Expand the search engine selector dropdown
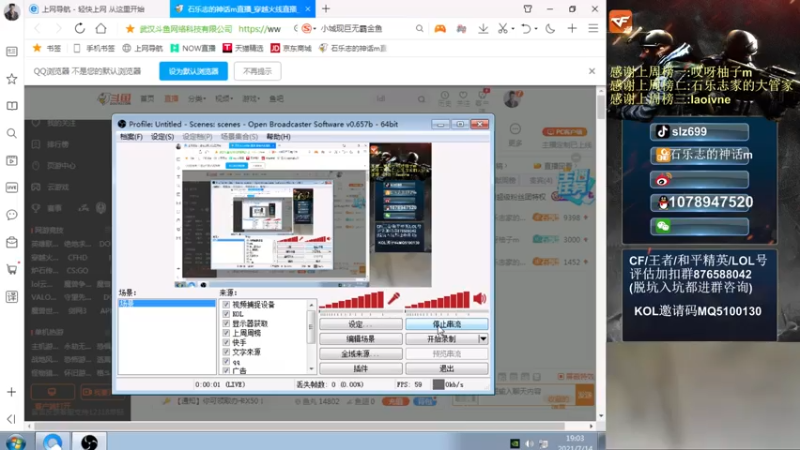Screen dimensions: 800x450 click(314, 29)
